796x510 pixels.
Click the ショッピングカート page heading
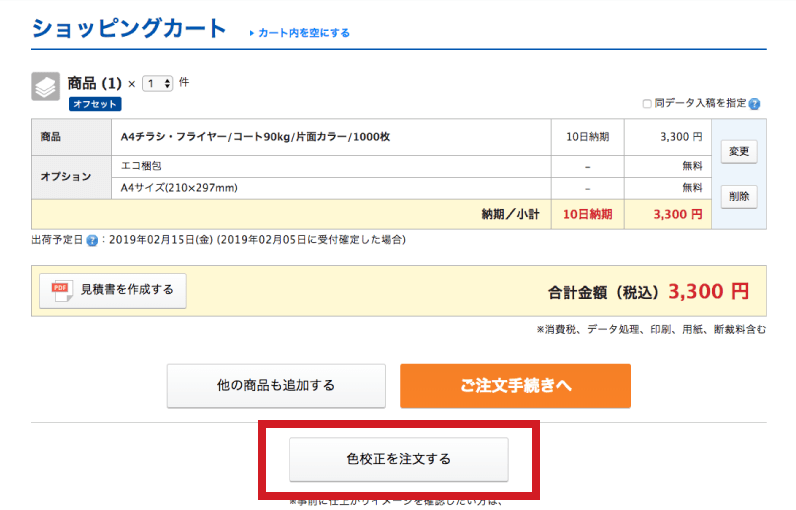click(129, 29)
